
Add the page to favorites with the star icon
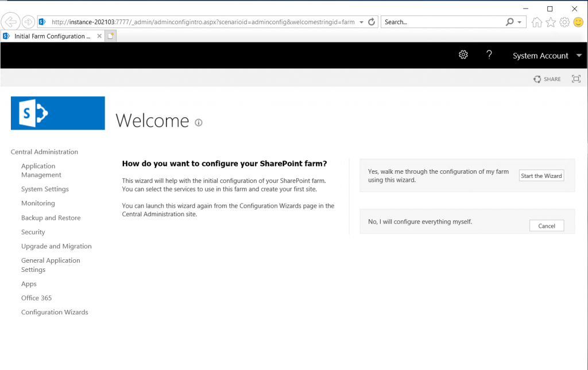(x=550, y=22)
